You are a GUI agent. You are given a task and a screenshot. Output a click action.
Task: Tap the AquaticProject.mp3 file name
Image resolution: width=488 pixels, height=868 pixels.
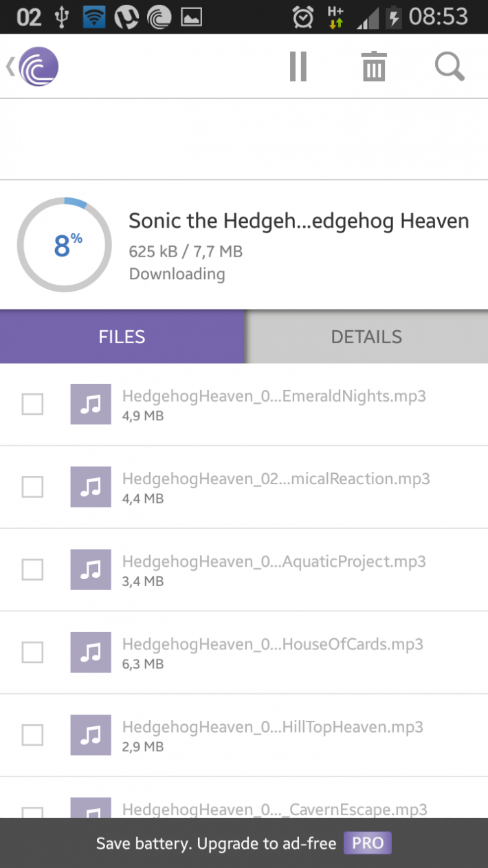point(274,561)
